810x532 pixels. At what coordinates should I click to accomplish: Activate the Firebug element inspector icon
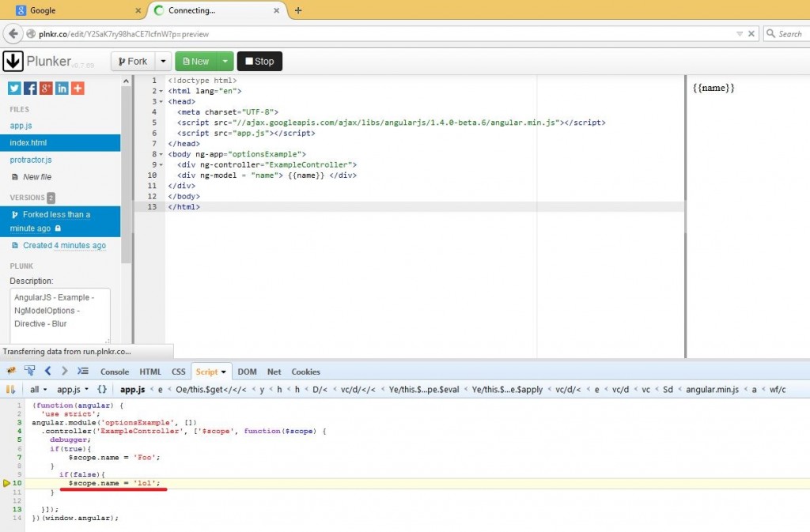coord(29,371)
